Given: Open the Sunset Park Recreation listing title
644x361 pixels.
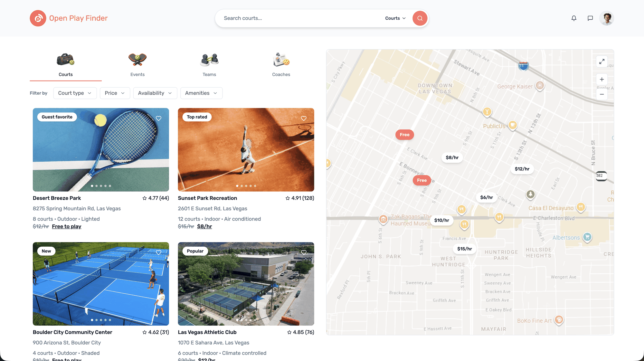Looking at the screenshot, I should pos(207,198).
